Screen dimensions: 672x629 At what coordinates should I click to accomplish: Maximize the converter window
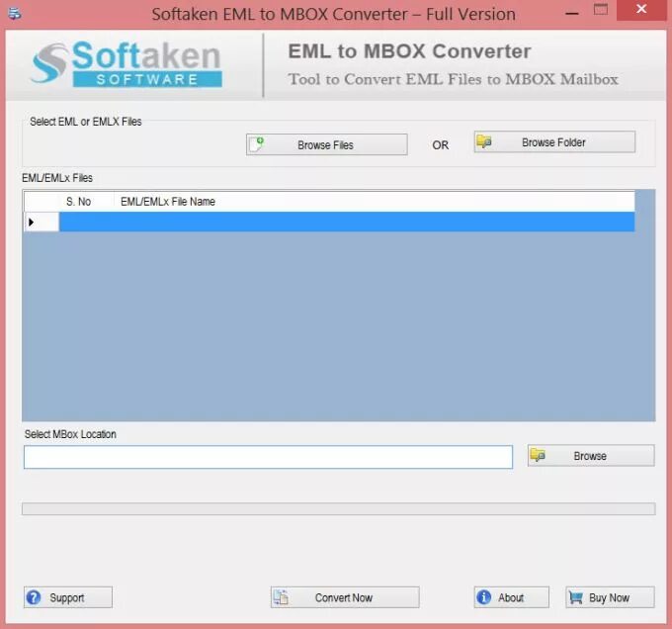(x=601, y=10)
